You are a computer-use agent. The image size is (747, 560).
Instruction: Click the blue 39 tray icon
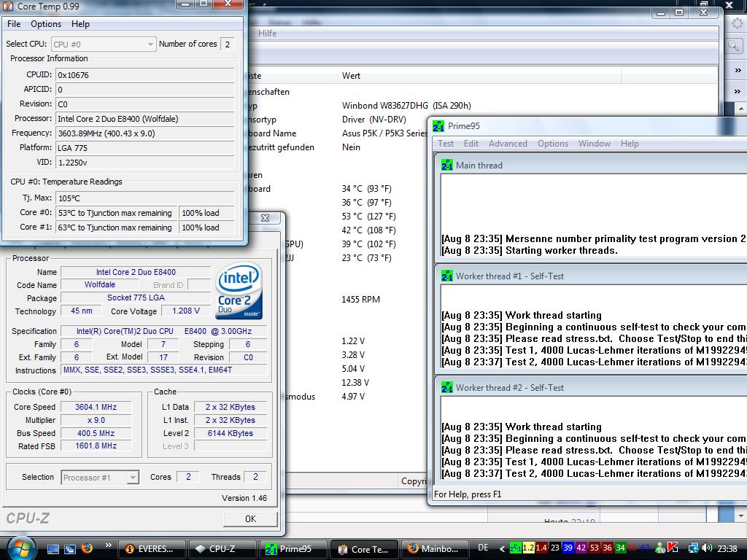[568, 548]
